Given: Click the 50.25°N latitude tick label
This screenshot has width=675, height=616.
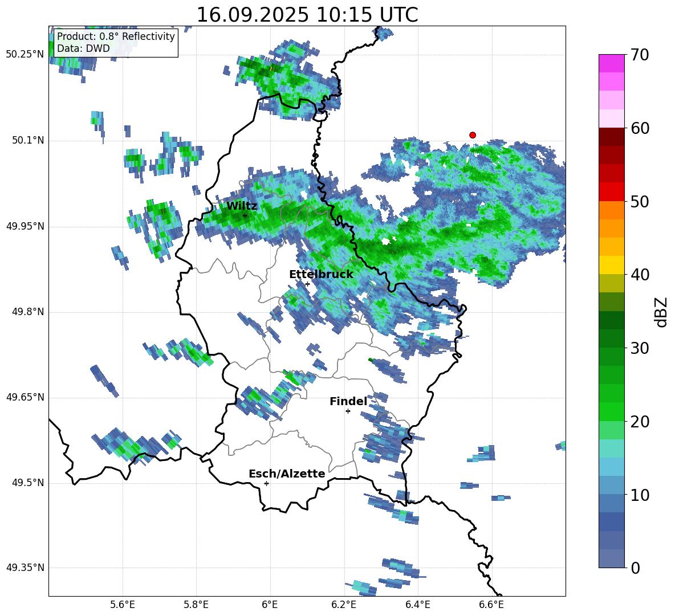Looking at the screenshot, I should pos(25,55).
